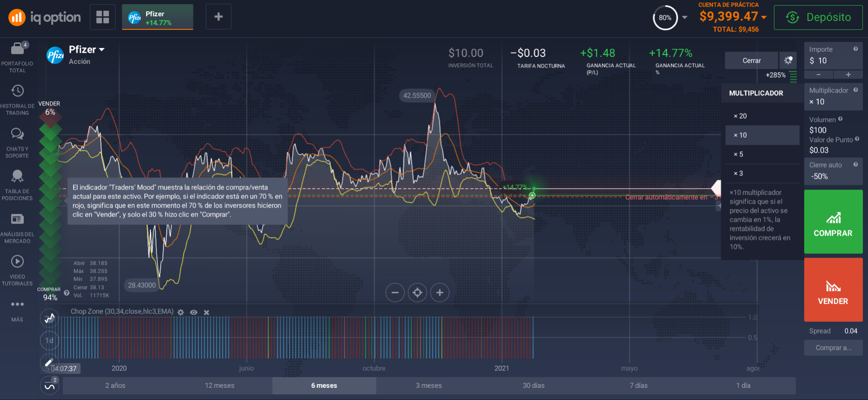Zoom out the chart with minus button

pos(395,292)
